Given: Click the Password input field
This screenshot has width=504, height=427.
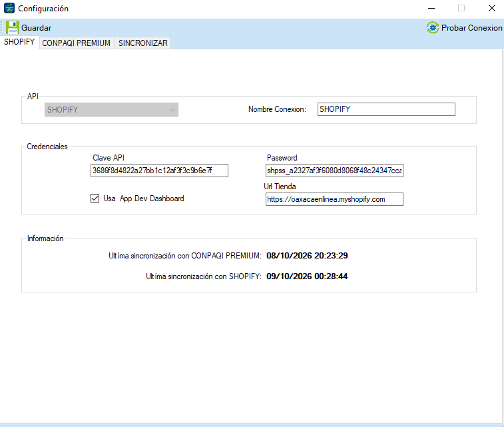Looking at the screenshot, I should (x=334, y=171).
